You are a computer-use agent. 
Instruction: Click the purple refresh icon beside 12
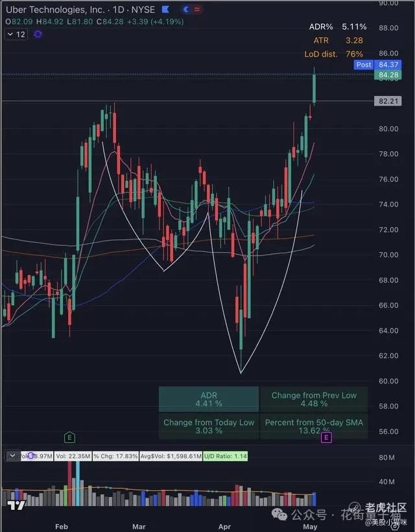(38, 34)
